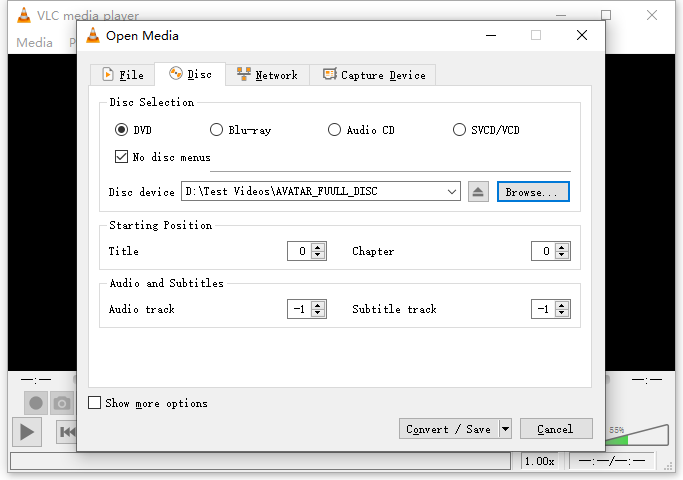Viewport: 683px width, 480px height.
Task: Click the play button in VLC
Action: tap(27, 432)
